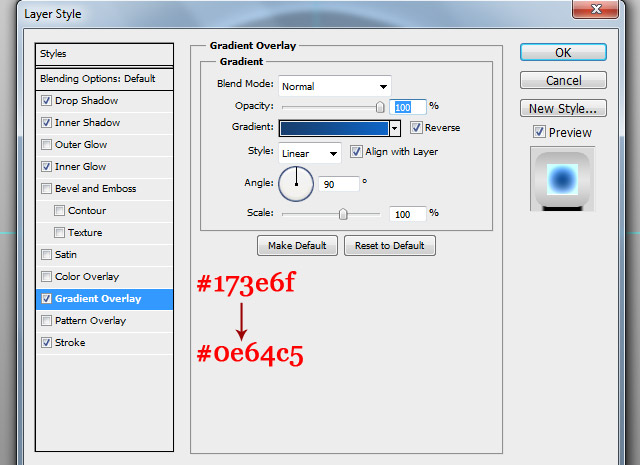The image size is (640, 465).
Task: Click the Scale value field
Action: [x=407, y=214]
